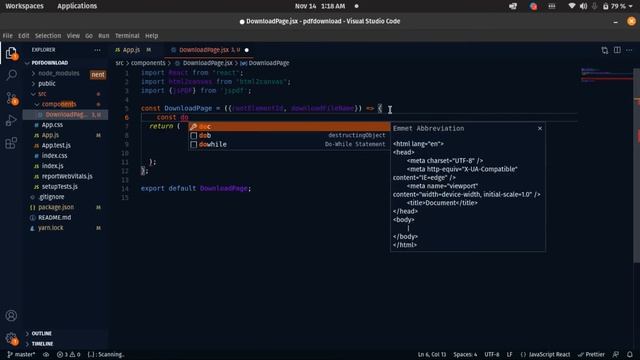Open the Go menu

point(89,36)
